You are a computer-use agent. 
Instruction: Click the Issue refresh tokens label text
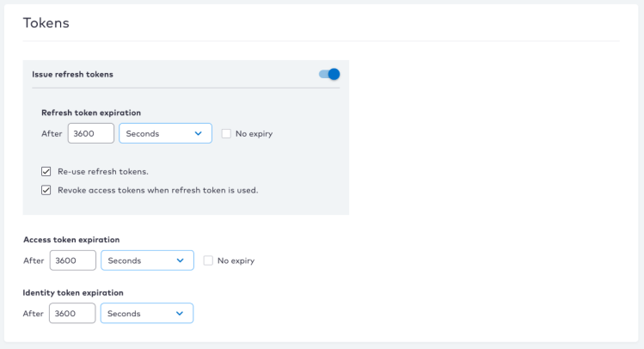pyautogui.click(x=73, y=74)
